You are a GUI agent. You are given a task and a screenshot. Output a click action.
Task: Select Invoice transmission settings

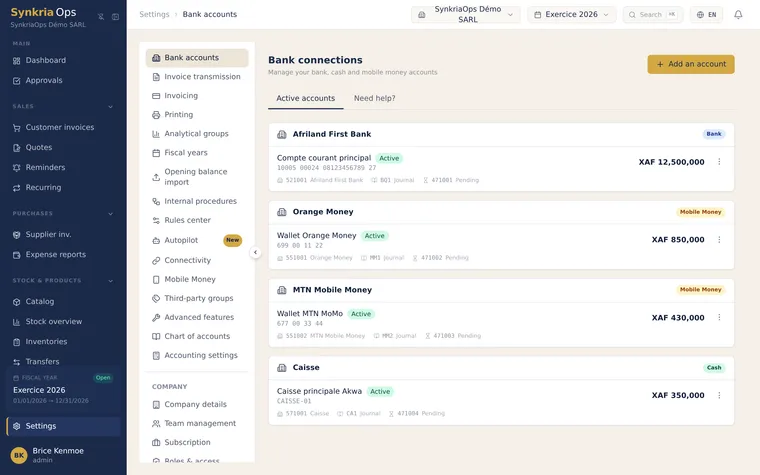(197, 77)
